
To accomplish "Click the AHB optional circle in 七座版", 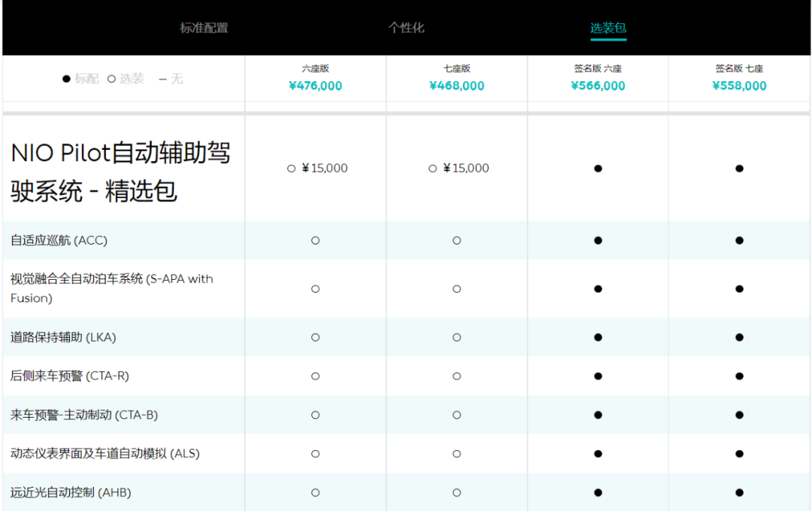I will (457, 493).
